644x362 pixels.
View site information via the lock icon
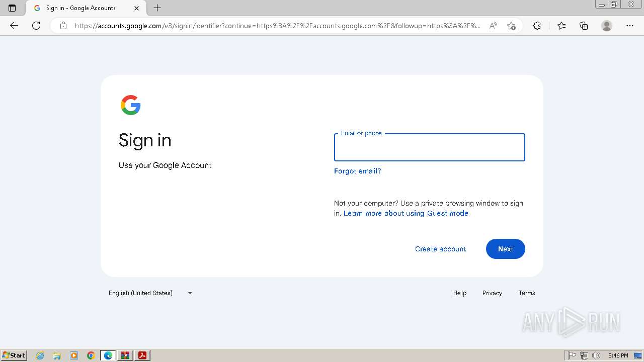coord(63,26)
